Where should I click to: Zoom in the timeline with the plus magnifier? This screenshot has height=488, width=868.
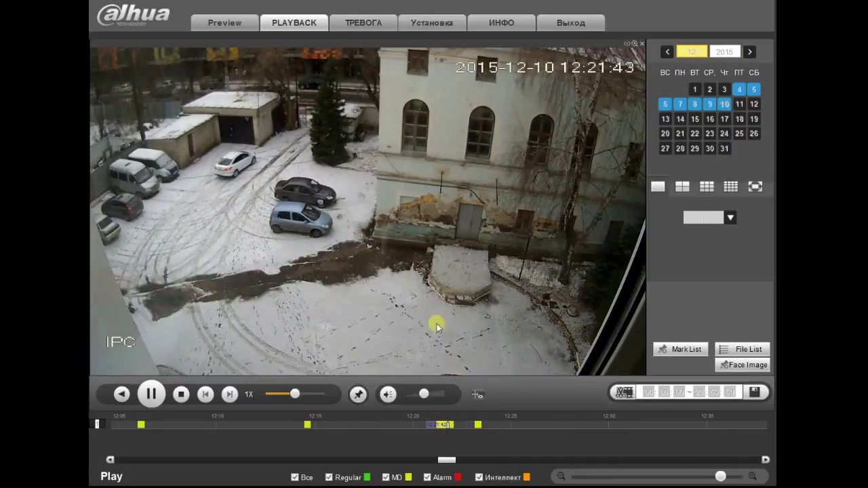click(753, 476)
